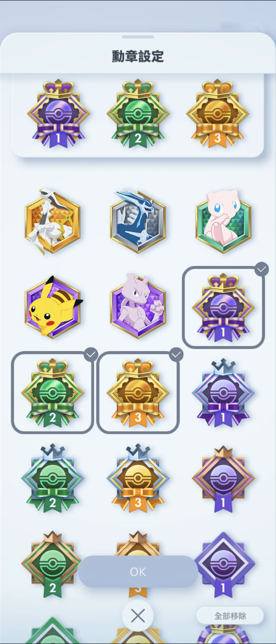276x644 pixels.
Task: Choose silver-crown gold rank 3 medal
Action: 138,478
